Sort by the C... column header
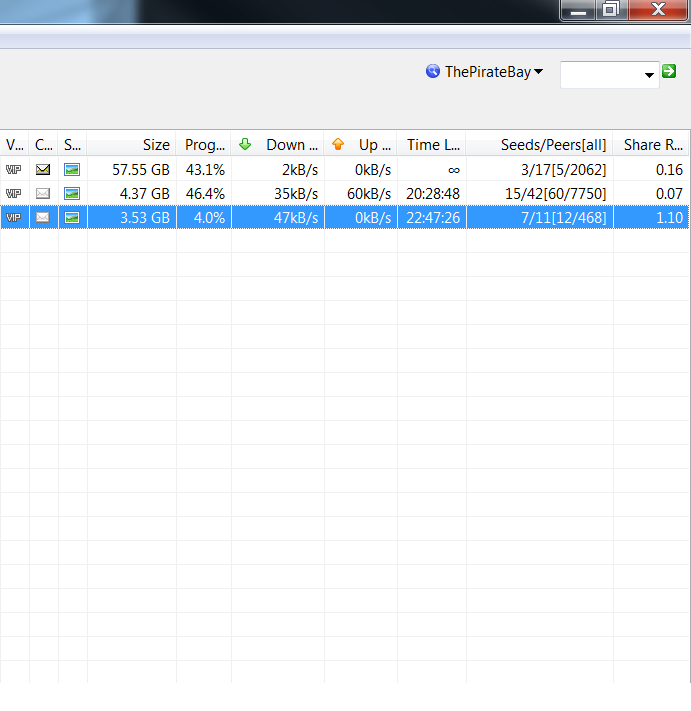 point(44,144)
